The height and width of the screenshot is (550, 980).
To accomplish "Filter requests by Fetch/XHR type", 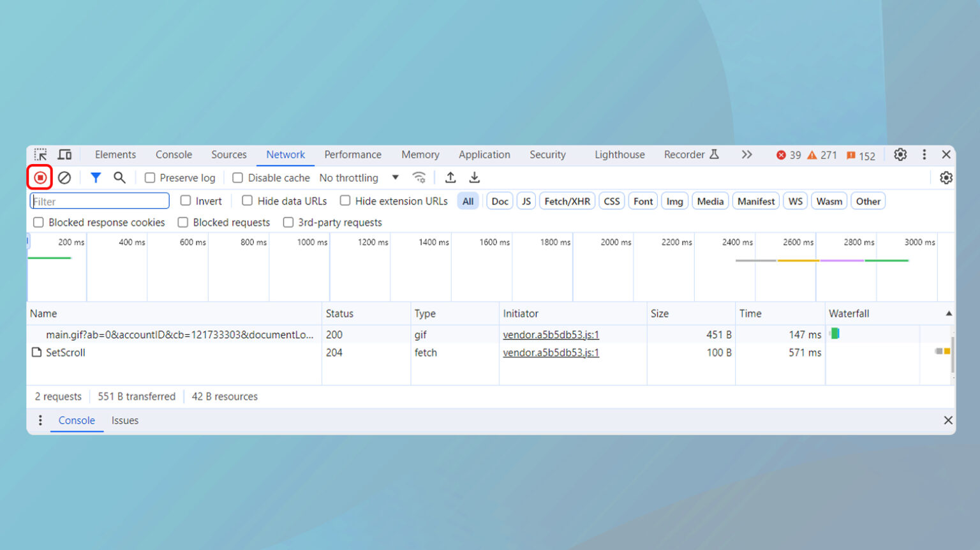I will [567, 200].
